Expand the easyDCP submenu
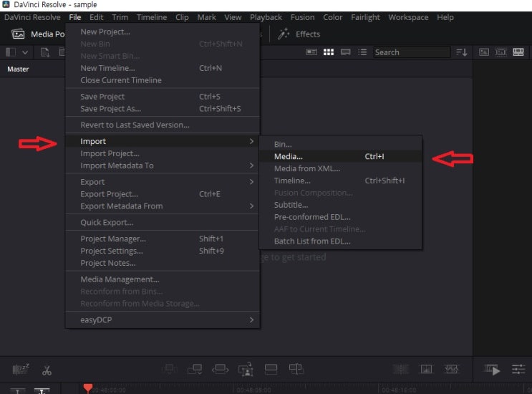Image resolution: width=532 pixels, height=394 pixels. [x=251, y=320]
